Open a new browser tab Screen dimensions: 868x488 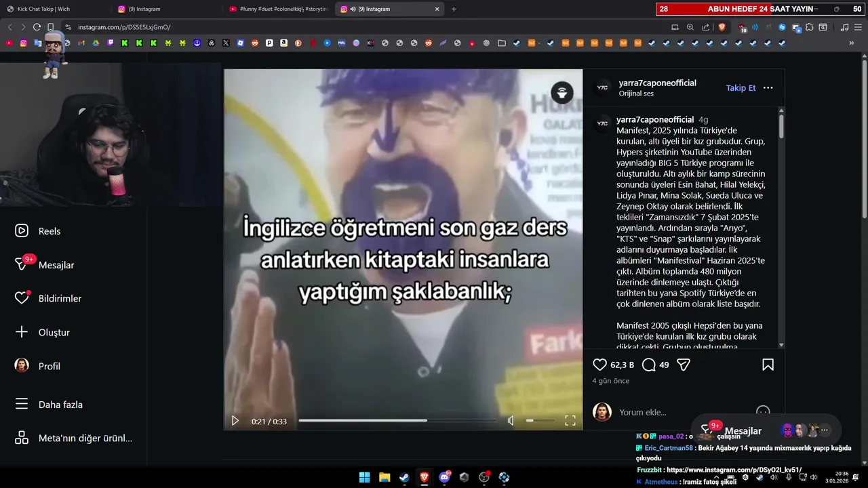tap(454, 9)
